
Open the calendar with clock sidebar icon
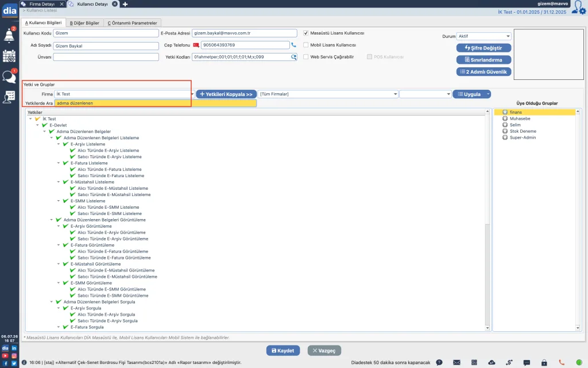coord(9,56)
